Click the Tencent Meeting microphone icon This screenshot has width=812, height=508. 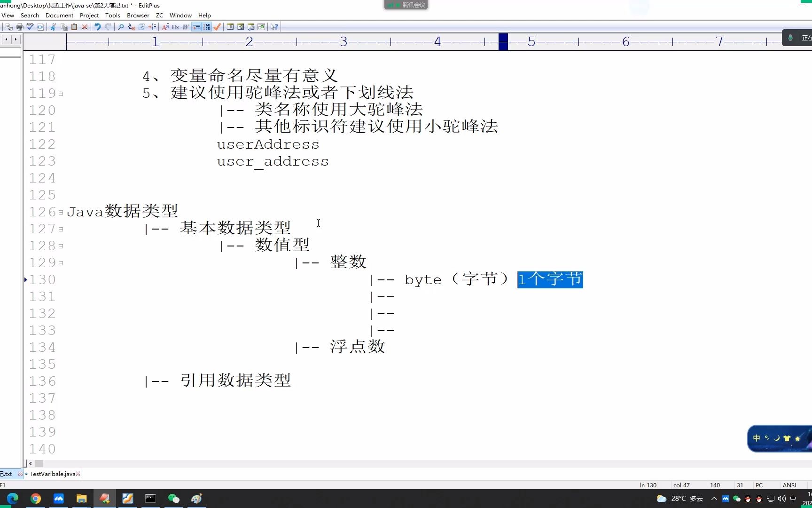pos(790,38)
